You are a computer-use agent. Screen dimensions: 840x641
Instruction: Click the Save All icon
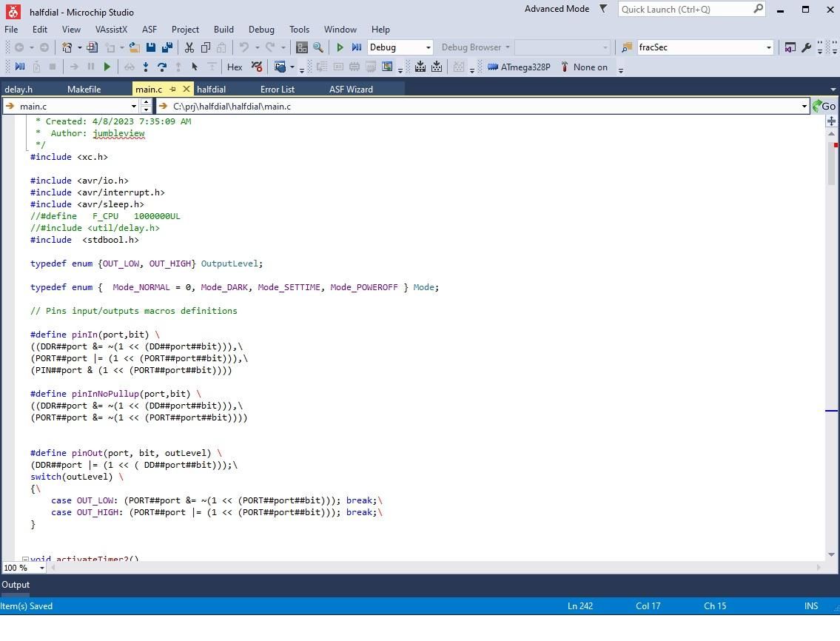167,47
